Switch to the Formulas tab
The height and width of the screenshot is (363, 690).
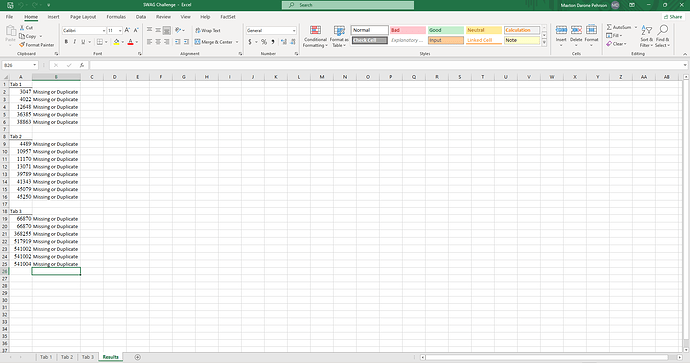[116, 17]
